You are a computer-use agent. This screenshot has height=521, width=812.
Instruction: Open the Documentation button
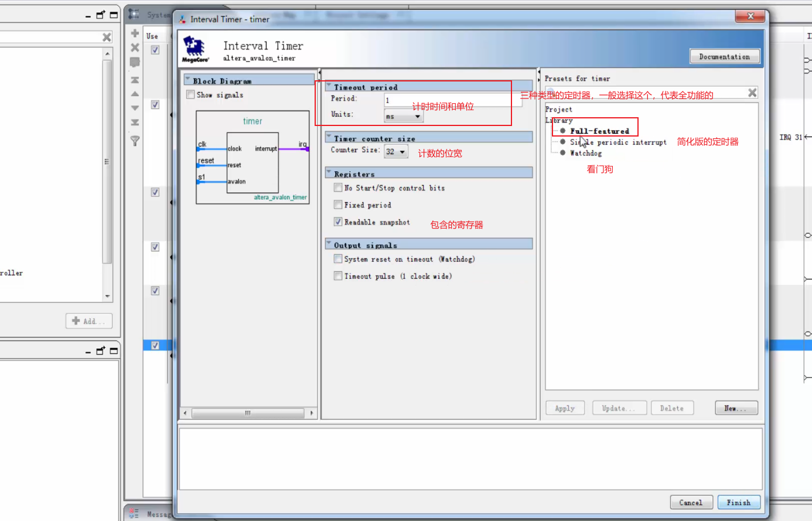pos(725,56)
